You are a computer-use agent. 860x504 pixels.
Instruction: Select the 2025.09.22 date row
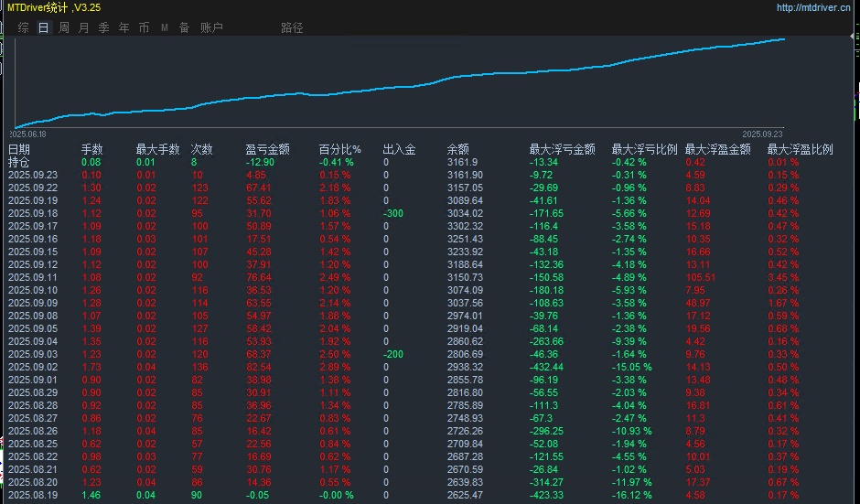[33, 188]
